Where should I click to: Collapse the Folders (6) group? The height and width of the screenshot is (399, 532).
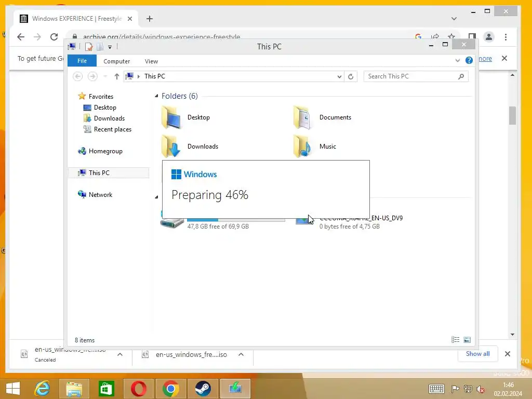point(156,96)
